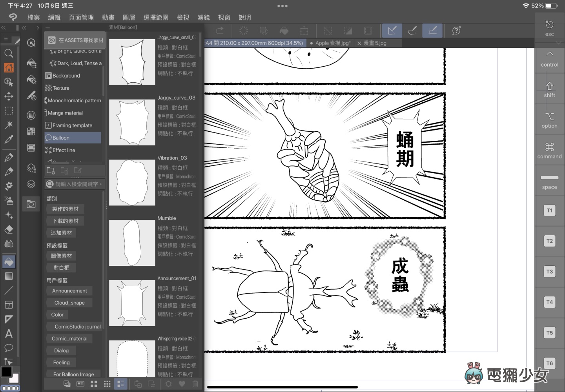Select the transparent color swatch
The image size is (565, 392).
point(10,388)
